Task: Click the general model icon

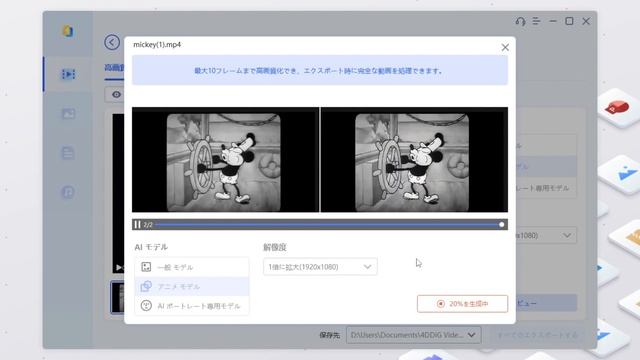Action: (x=146, y=267)
